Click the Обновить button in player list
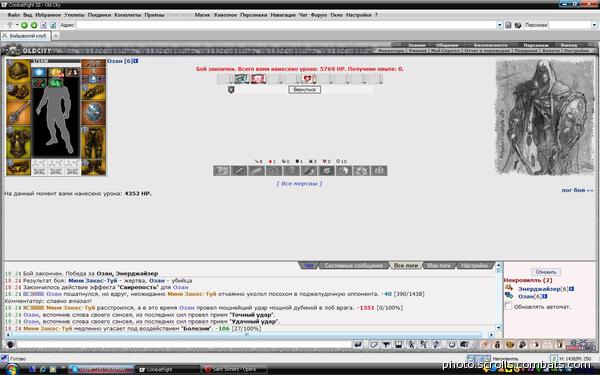The width and height of the screenshot is (600, 375). click(x=546, y=272)
